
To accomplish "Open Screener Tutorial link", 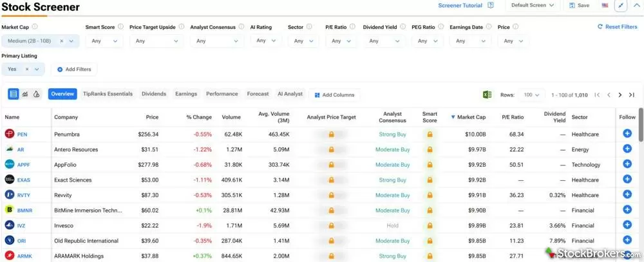I will (460, 5).
